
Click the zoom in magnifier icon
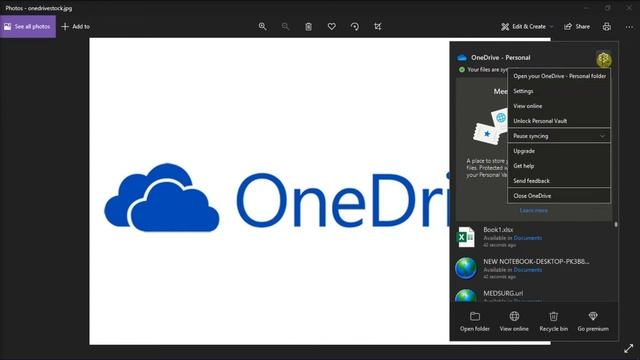pos(262,27)
